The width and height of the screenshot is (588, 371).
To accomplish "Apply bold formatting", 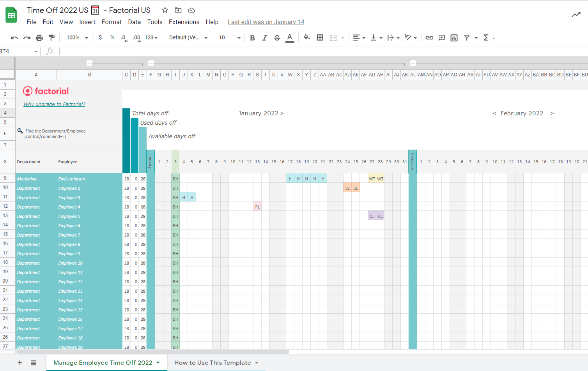I will (252, 37).
